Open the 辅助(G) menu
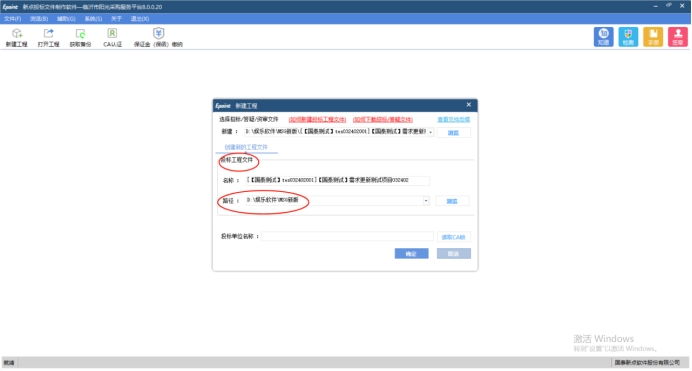The image size is (692, 371). coord(66,19)
